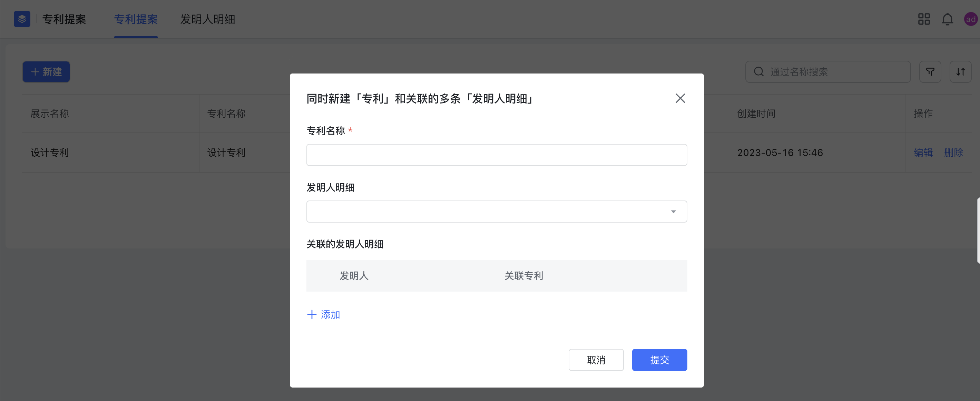Image resolution: width=980 pixels, height=401 pixels.
Task: Close the new patent dialog
Action: (x=680, y=99)
